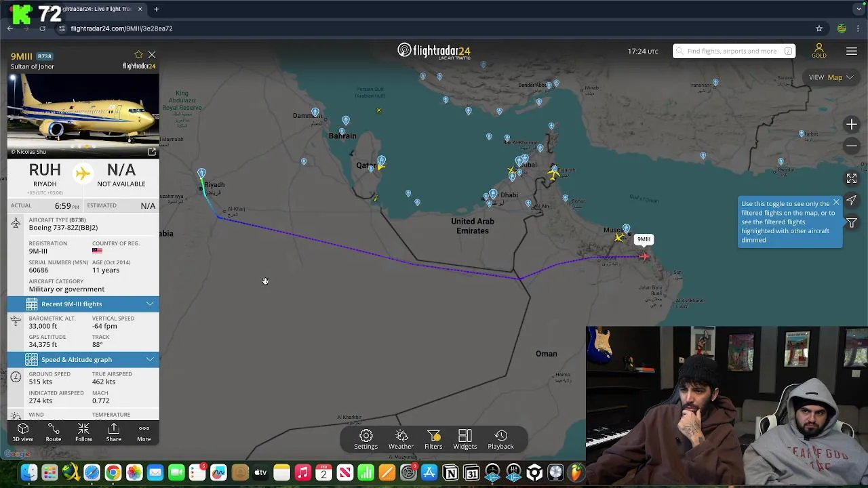Click the aircraft photo thumbnail
868x488 pixels.
(x=83, y=115)
